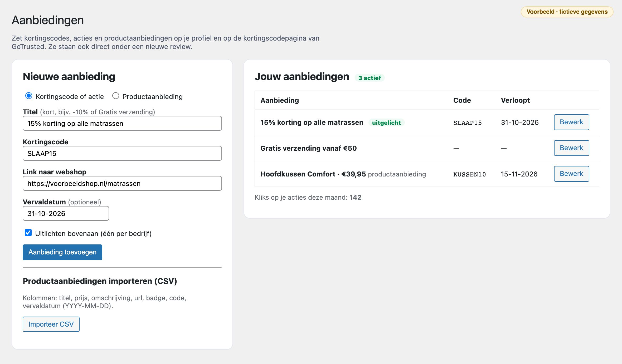Bewerk the 15% korting matrassen offer
Screen dimensions: 622x364
(x=571, y=122)
